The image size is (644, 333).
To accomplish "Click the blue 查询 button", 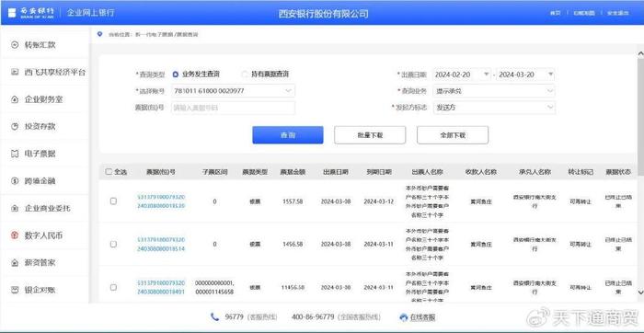I will 287,134.
